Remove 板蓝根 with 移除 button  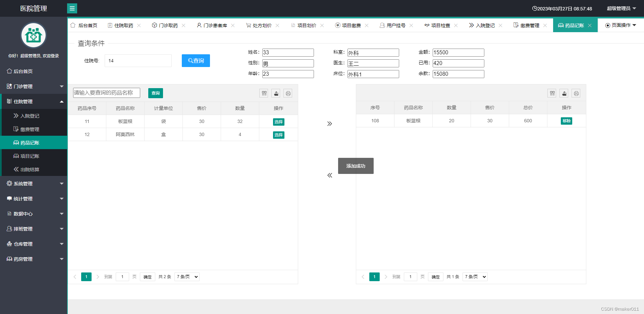pyautogui.click(x=567, y=121)
